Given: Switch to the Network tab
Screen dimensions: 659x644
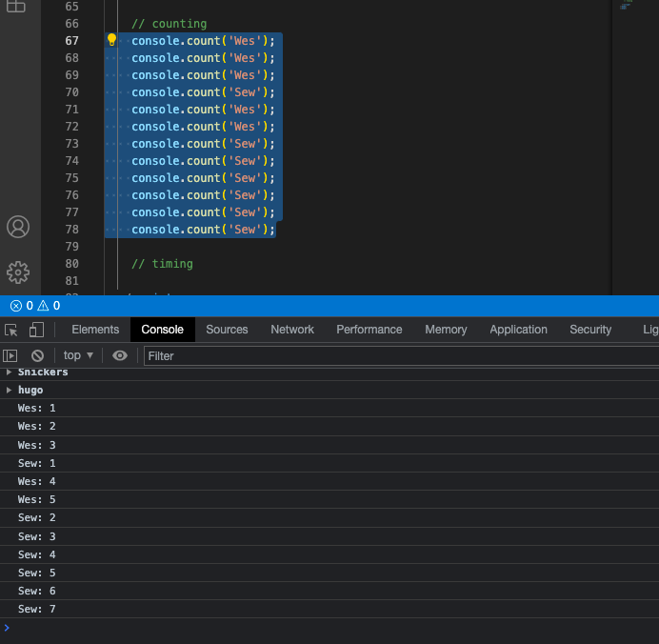Looking at the screenshot, I should point(292,330).
